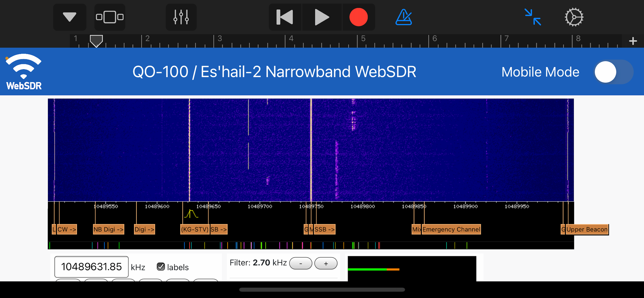Go to beginning with rewind button
644x298 pixels.
285,17
